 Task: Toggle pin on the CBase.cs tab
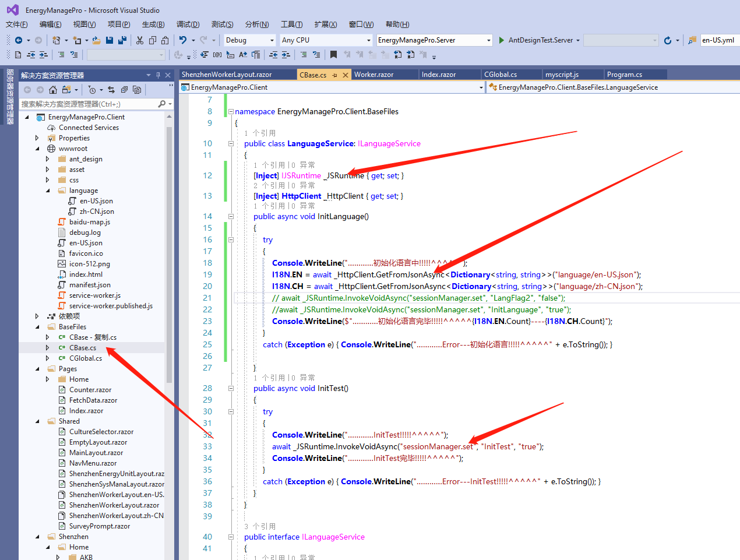point(335,75)
